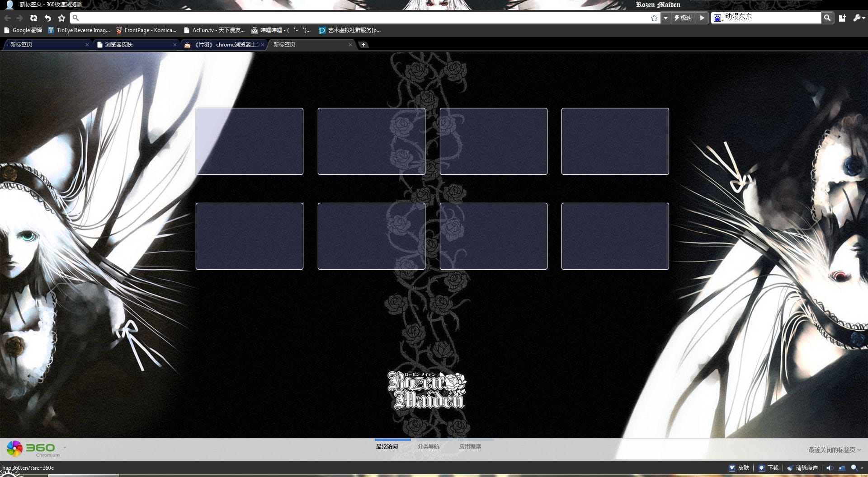Image resolution: width=868 pixels, height=477 pixels.
Task: Open the zoom magnifier dropdown in status bar
Action: click(856, 468)
